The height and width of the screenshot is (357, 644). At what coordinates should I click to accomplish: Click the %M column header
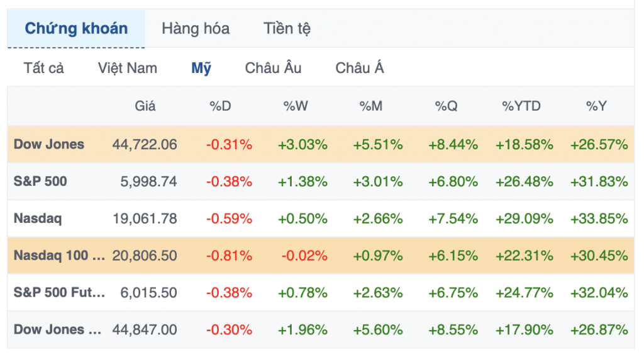click(371, 106)
